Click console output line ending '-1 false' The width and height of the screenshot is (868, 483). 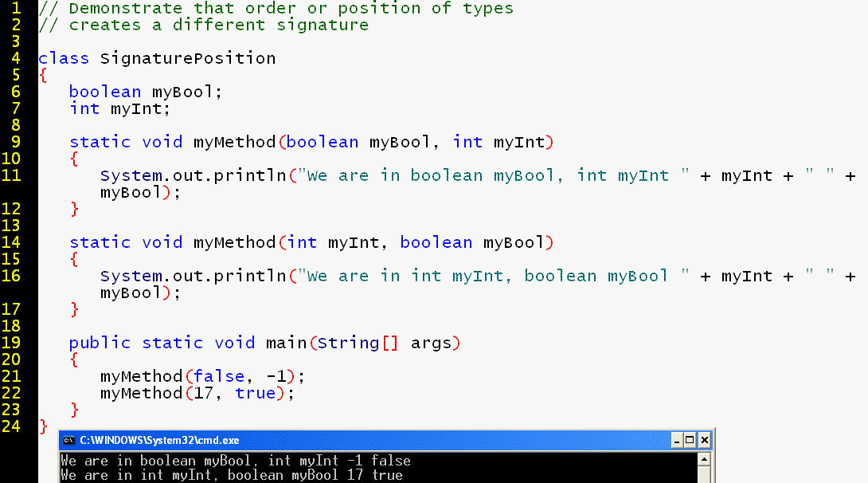click(x=236, y=461)
